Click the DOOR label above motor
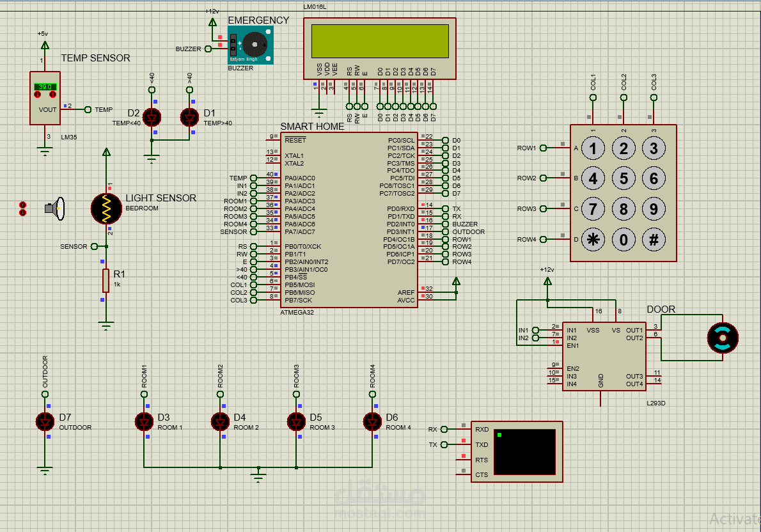This screenshot has height=532, width=761. tap(661, 309)
